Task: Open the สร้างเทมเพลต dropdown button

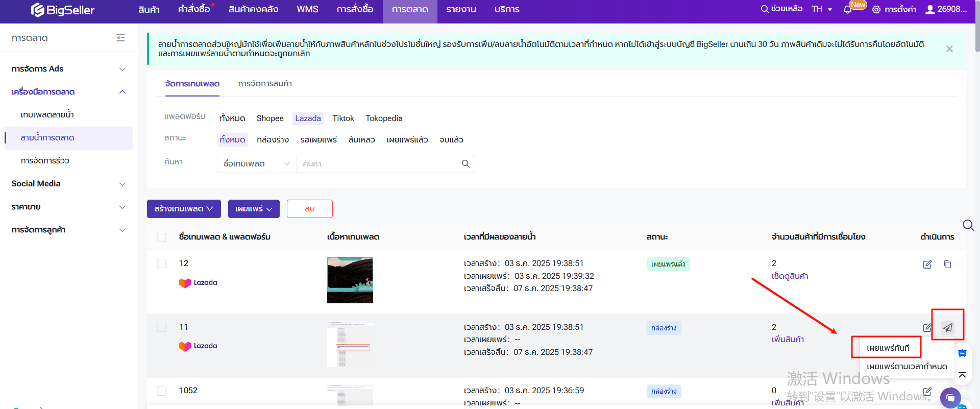Action: pyautogui.click(x=184, y=209)
